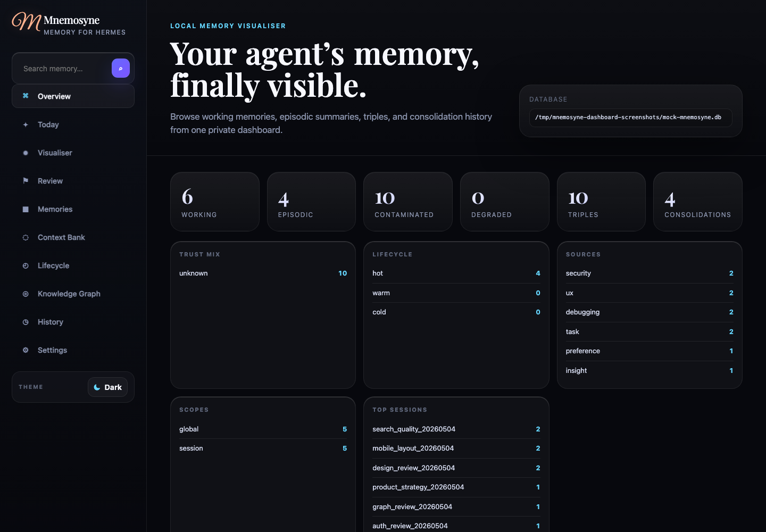This screenshot has height=532, width=766.
Task: Click the Context Bank dotted circle icon
Action: pos(26,237)
